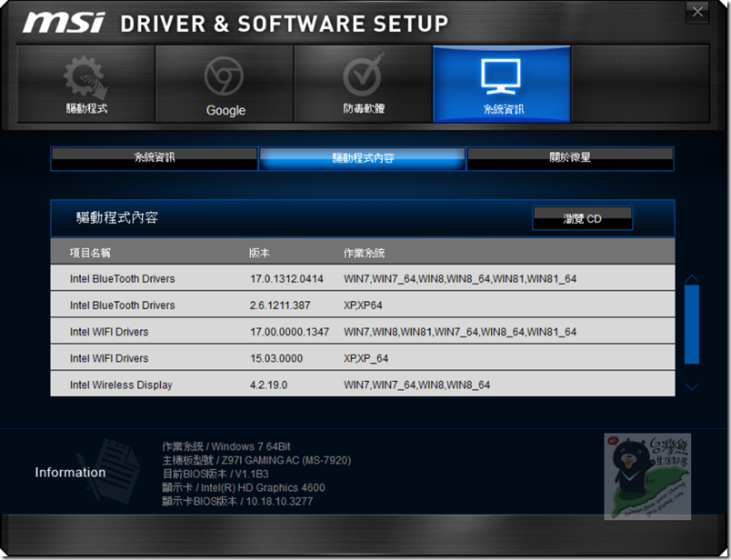
Task: Click the MSI logo
Action: pos(64,23)
